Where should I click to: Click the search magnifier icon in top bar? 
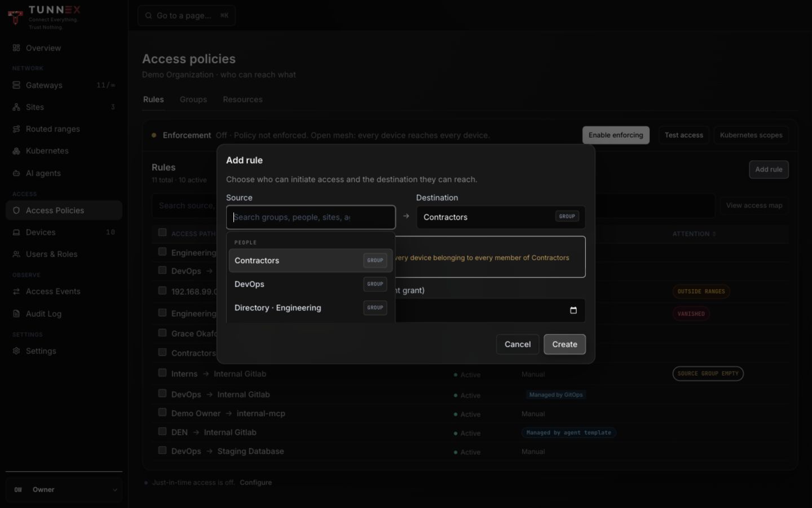148,16
